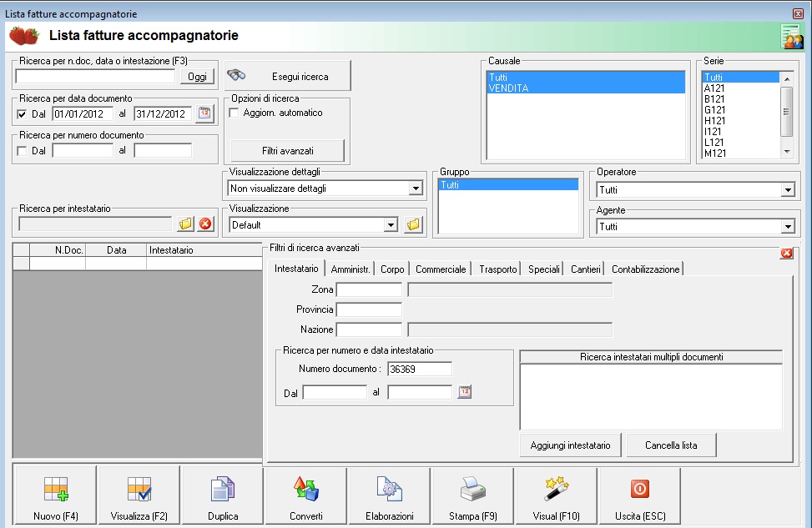Click the 'Aggiungi intestatario' button
Screen dimensions: 812x528
point(570,445)
